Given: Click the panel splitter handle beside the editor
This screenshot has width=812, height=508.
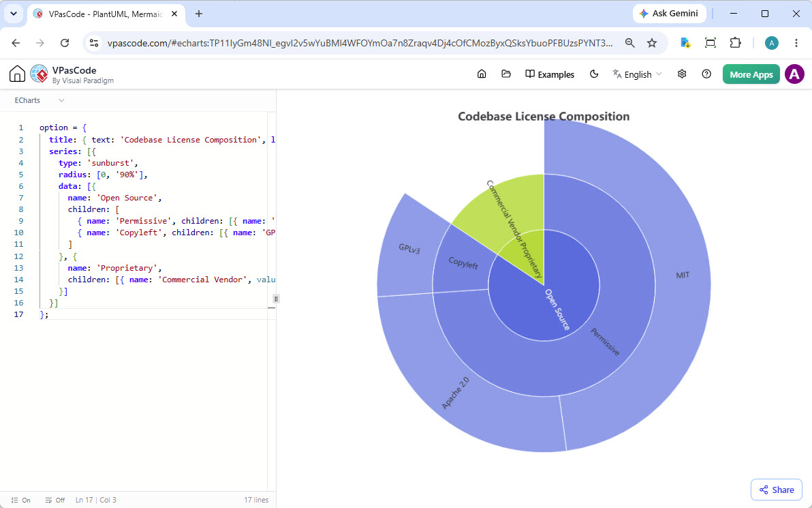Looking at the screenshot, I should point(276,299).
